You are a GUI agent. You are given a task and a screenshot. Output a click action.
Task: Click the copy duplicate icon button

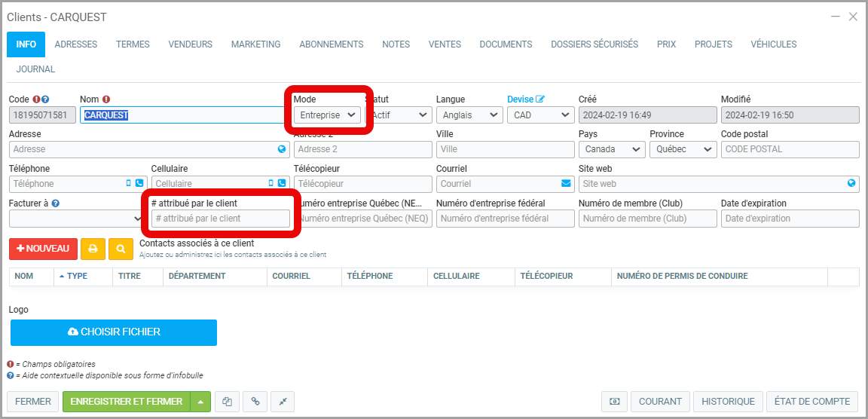click(227, 402)
